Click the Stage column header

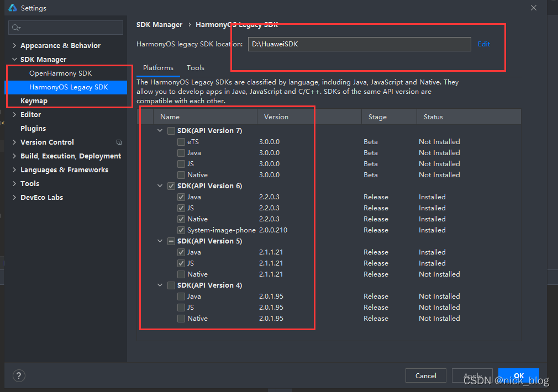point(389,116)
